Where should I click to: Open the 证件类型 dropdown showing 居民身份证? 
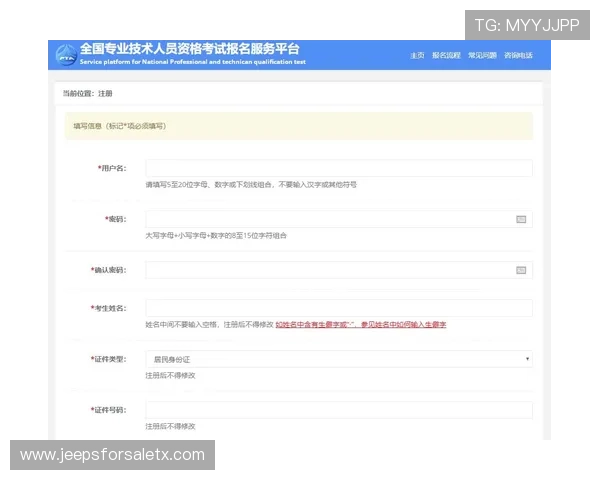(339, 359)
